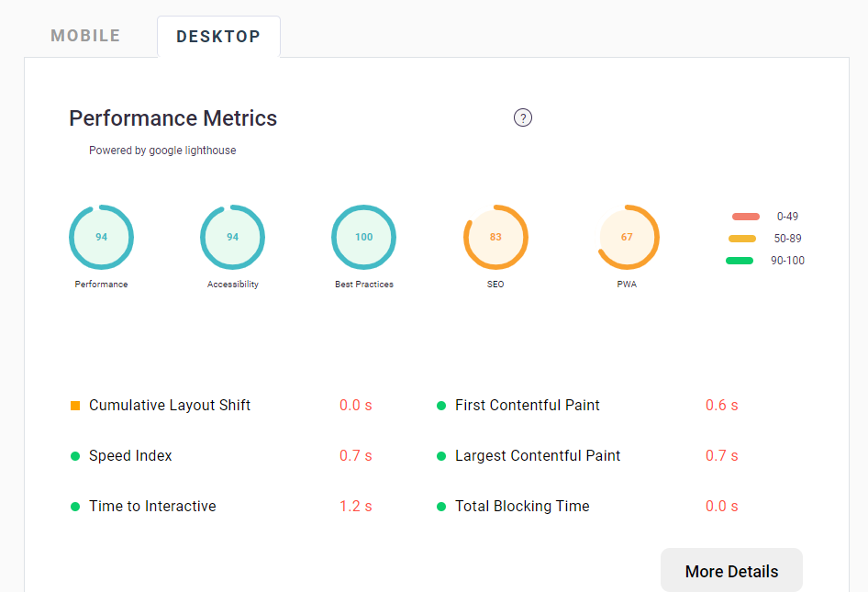This screenshot has width=868, height=592.
Task: Click the Performance score gauge showing 94
Action: click(x=101, y=237)
